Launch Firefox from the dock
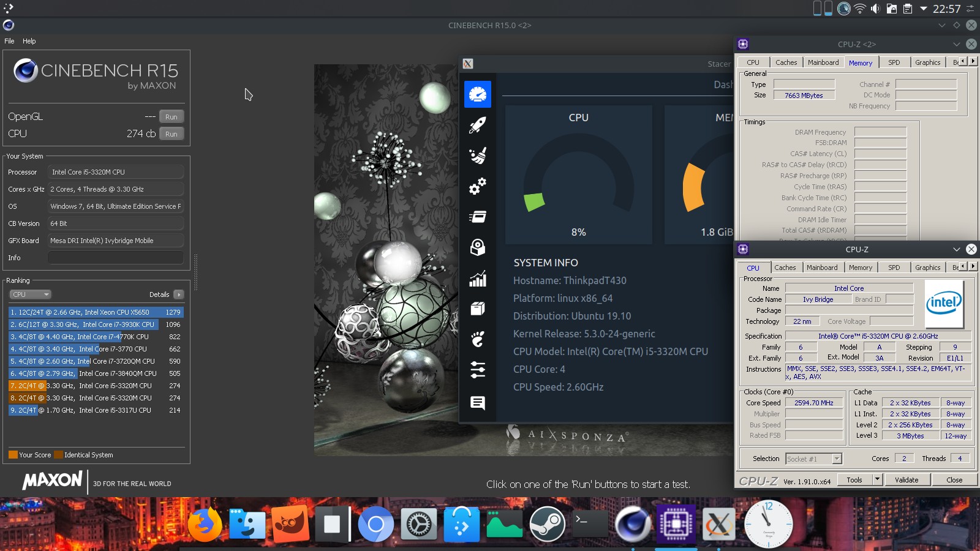980x551 pixels. point(205,524)
